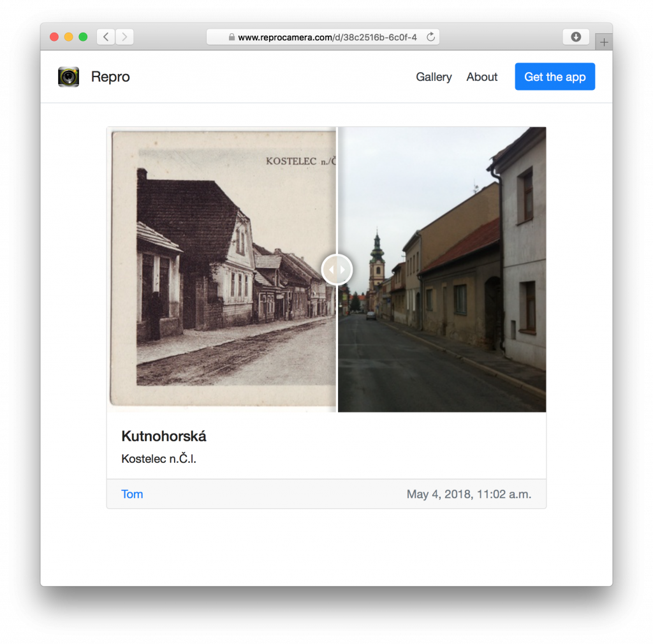
Task: Go forward with the browser forward arrow
Action: 124,37
